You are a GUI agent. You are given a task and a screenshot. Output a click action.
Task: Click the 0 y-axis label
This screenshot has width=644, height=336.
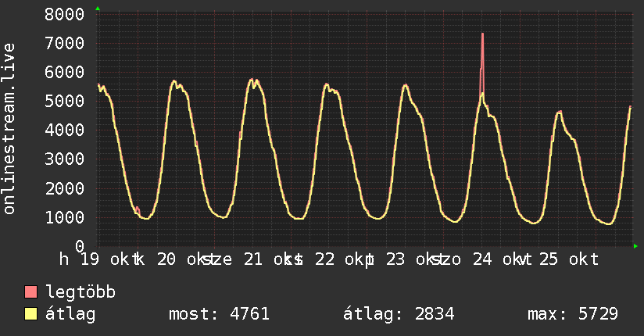[x=80, y=246]
